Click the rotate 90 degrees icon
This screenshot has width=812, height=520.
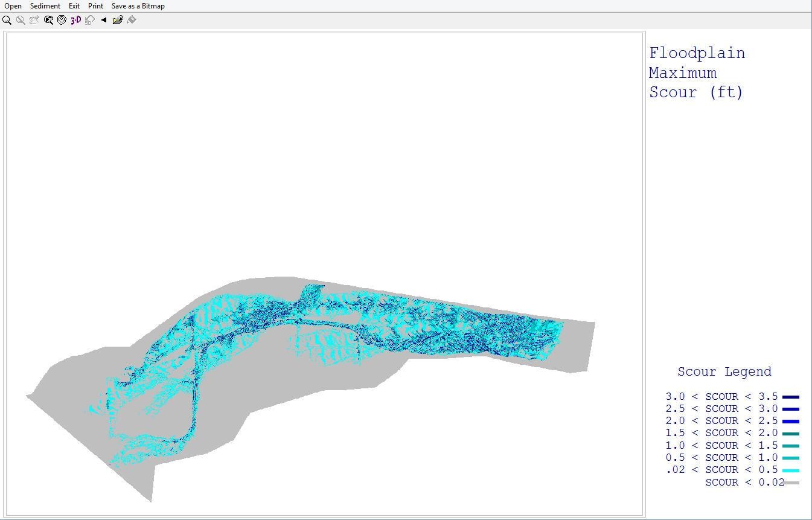point(90,20)
